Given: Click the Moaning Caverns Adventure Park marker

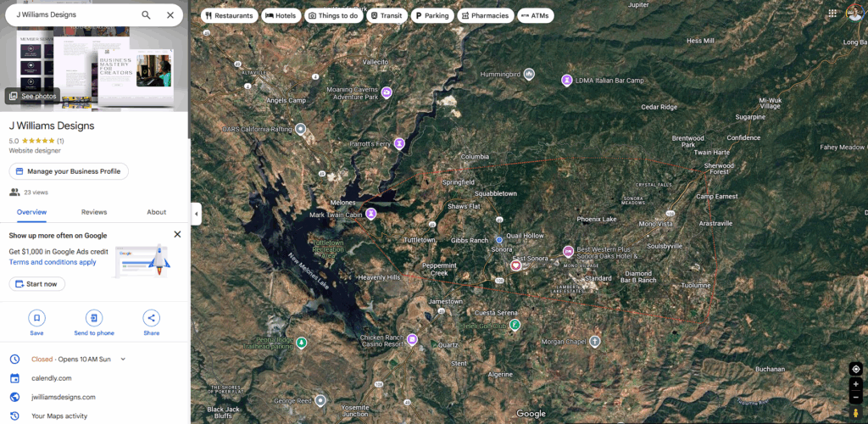Looking at the screenshot, I should pyautogui.click(x=387, y=92).
